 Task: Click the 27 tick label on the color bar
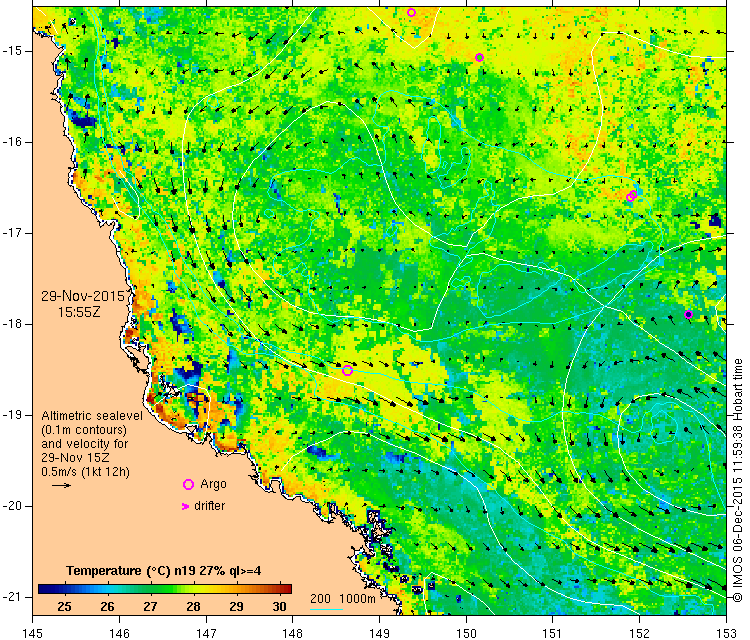click(x=150, y=607)
